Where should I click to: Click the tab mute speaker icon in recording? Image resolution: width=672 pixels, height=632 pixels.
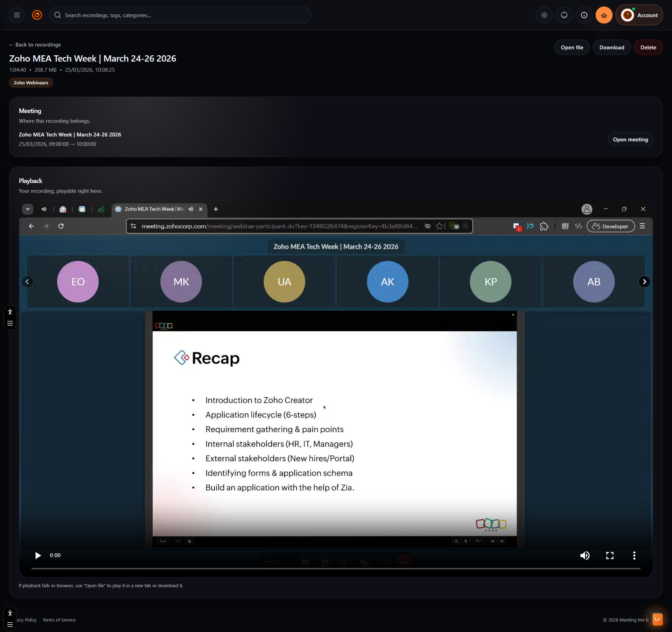[x=191, y=209]
